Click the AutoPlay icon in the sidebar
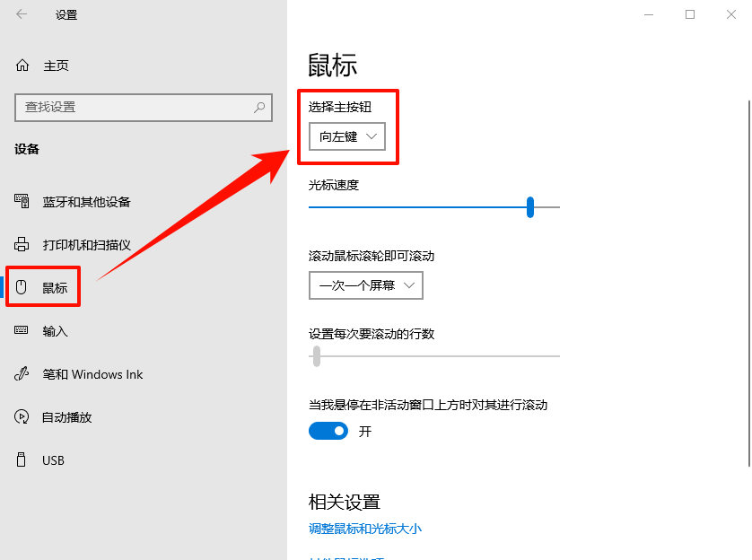Image resolution: width=752 pixels, height=560 pixels. pyautogui.click(x=21, y=416)
